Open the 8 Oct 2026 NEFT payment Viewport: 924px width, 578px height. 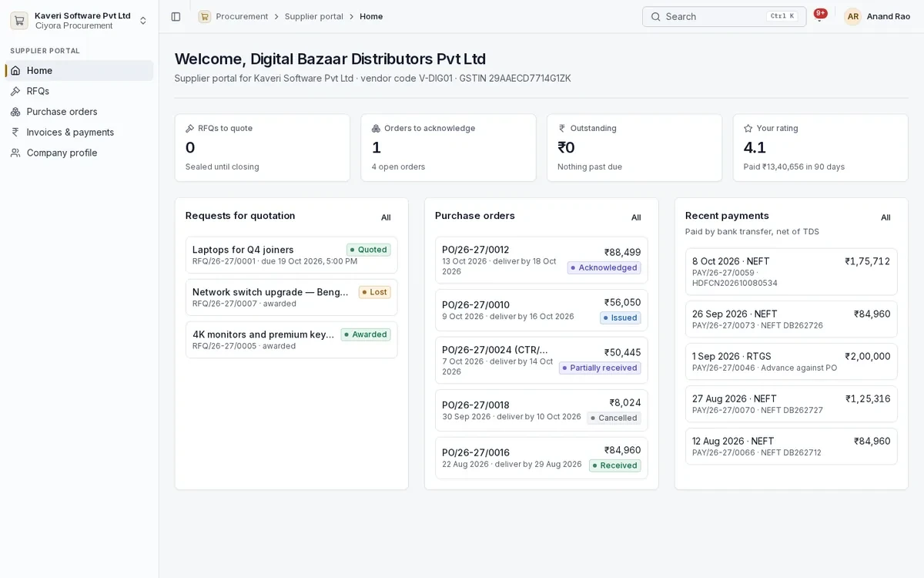coord(791,271)
